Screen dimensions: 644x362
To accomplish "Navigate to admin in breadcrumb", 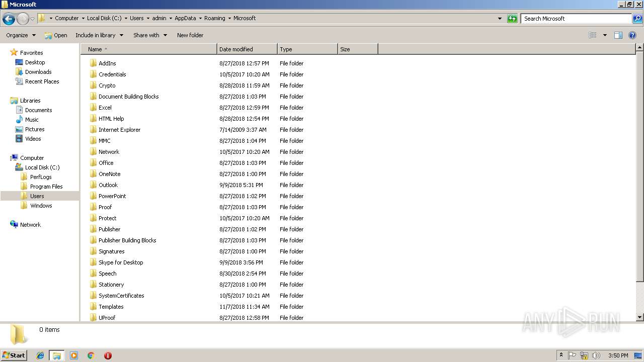I will [159, 18].
